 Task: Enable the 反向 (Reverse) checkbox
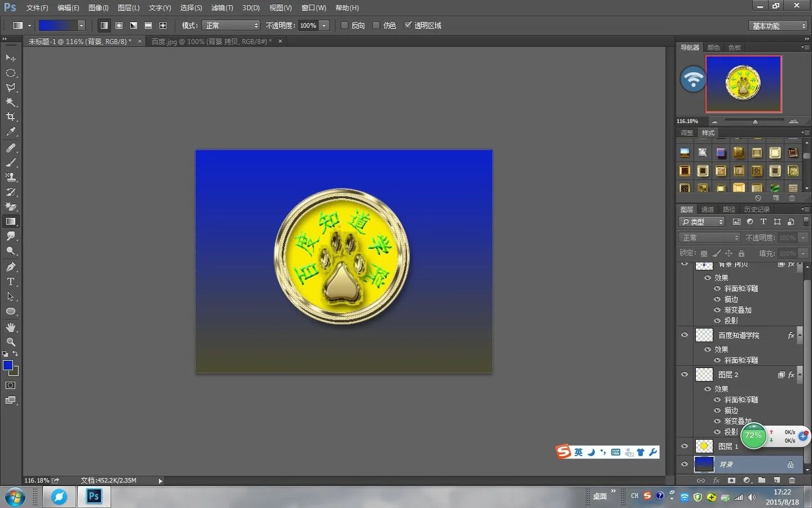point(345,25)
